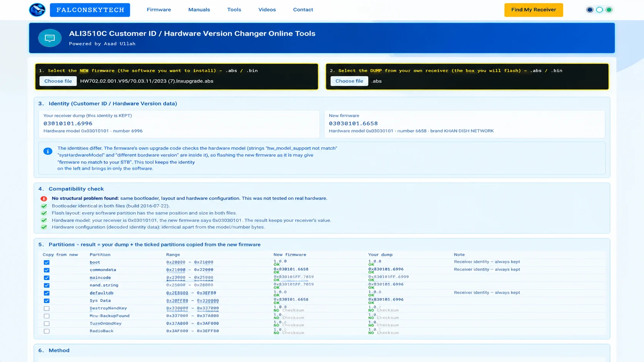Select the green theme swatch
Screen dimensions: 644x362
point(609,10)
